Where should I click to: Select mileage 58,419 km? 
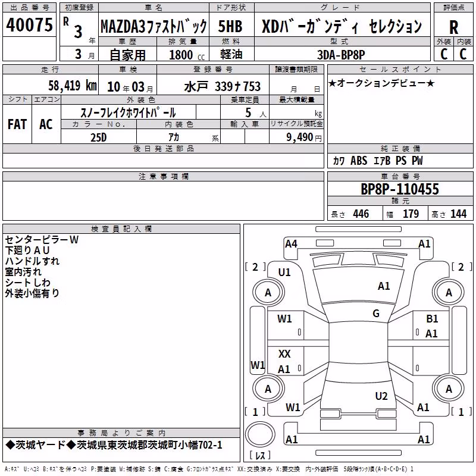pyautogui.click(x=73, y=86)
